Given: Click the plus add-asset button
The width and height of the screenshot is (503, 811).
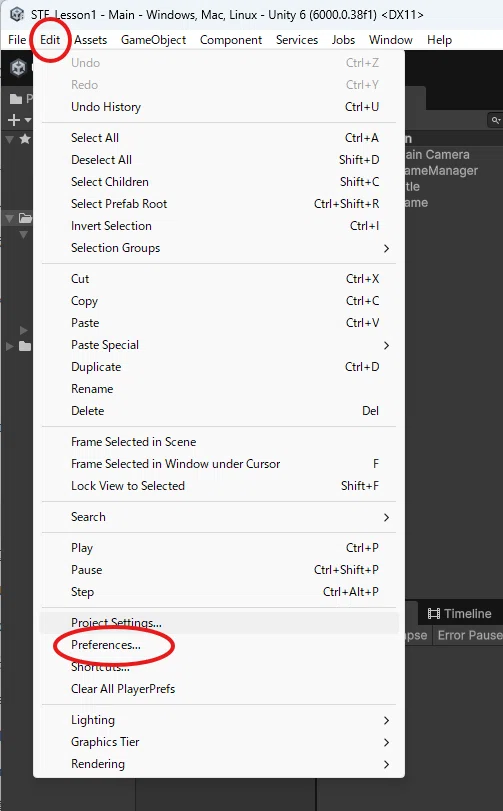Looking at the screenshot, I should point(14,120).
